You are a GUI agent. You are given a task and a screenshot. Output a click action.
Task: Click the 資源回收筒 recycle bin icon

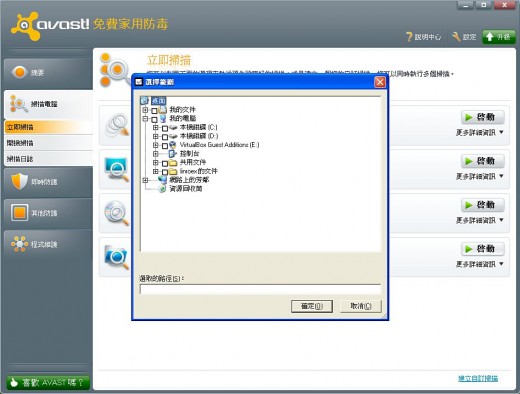163,189
